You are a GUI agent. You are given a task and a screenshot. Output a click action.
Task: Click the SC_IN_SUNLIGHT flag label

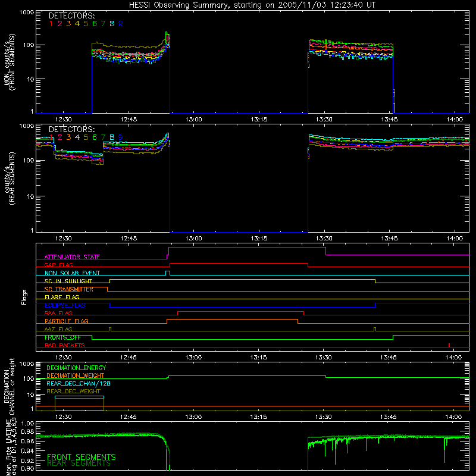pyautogui.click(x=68, y=281)
